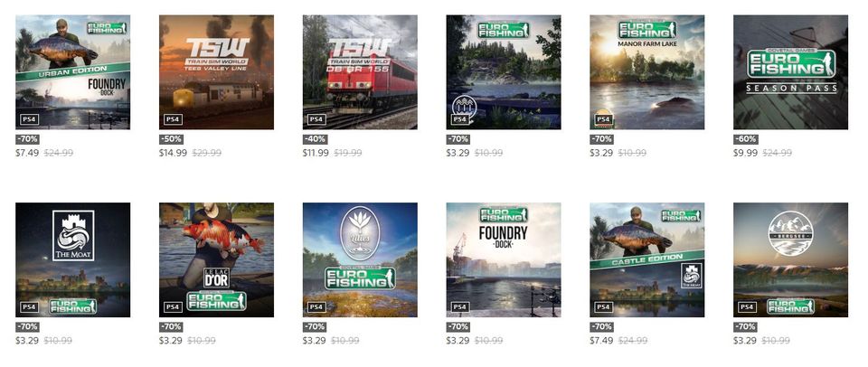Click The Moat castle emblem icon
This screenshot has height=367, width=868.
[x=72, y=235]
